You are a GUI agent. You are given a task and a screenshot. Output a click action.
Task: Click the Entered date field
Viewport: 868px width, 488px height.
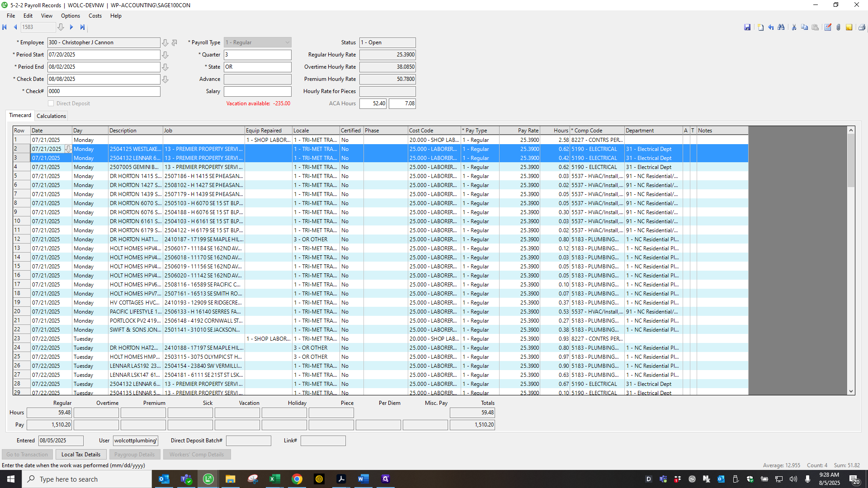tap(61, 441)
